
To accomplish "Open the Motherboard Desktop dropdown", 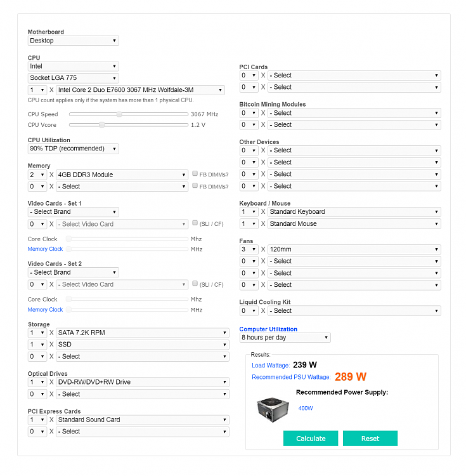I will tap(73, 41).
